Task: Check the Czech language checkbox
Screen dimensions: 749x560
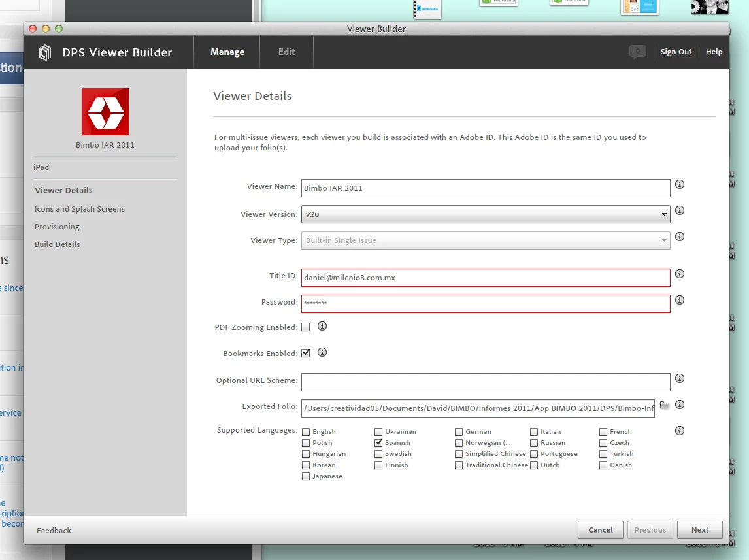Action: [x=603, y=443]
